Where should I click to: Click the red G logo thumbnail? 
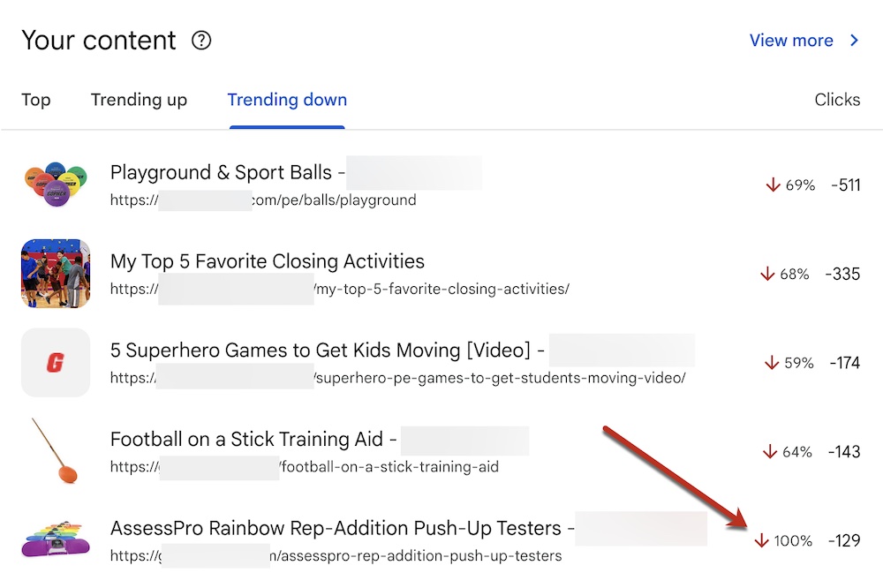[x=56, y=362]
